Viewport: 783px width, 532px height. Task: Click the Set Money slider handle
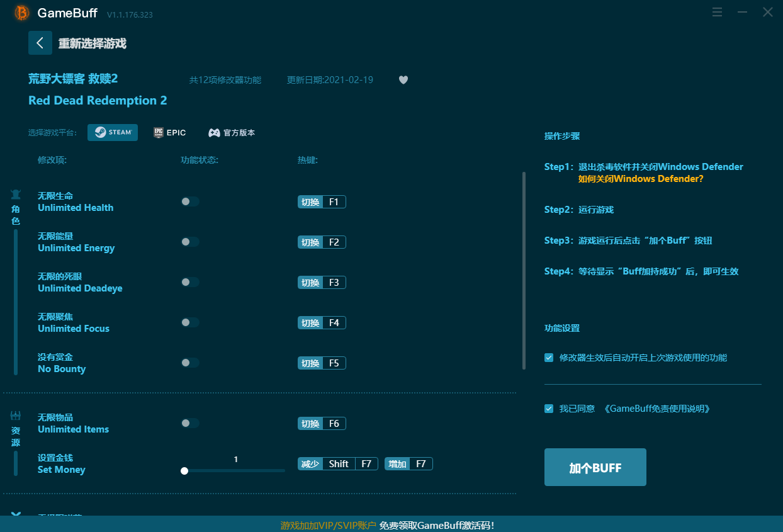184,470
